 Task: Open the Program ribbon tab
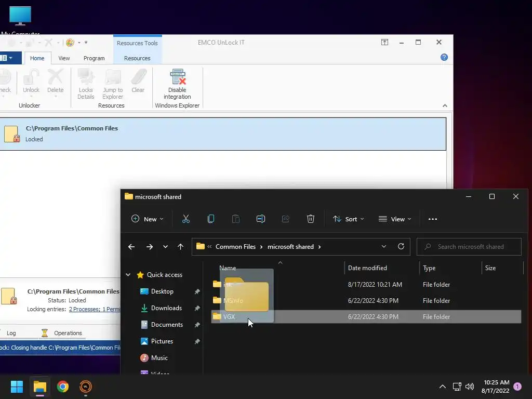pyautogui.click(x=94, y=58)
